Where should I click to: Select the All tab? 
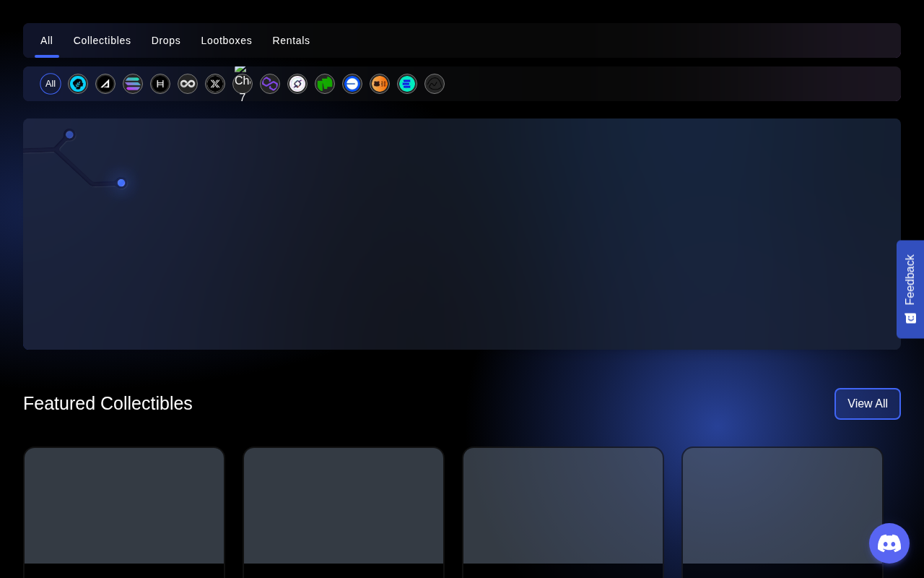47,40
